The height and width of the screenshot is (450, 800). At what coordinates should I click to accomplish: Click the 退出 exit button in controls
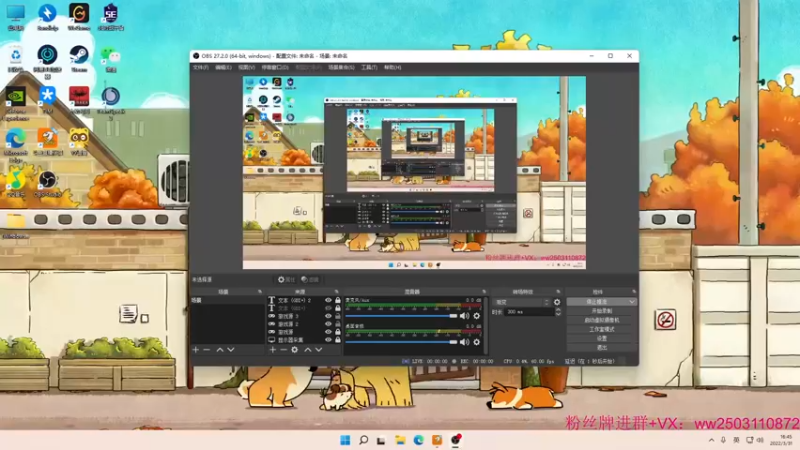coord(602,347)
